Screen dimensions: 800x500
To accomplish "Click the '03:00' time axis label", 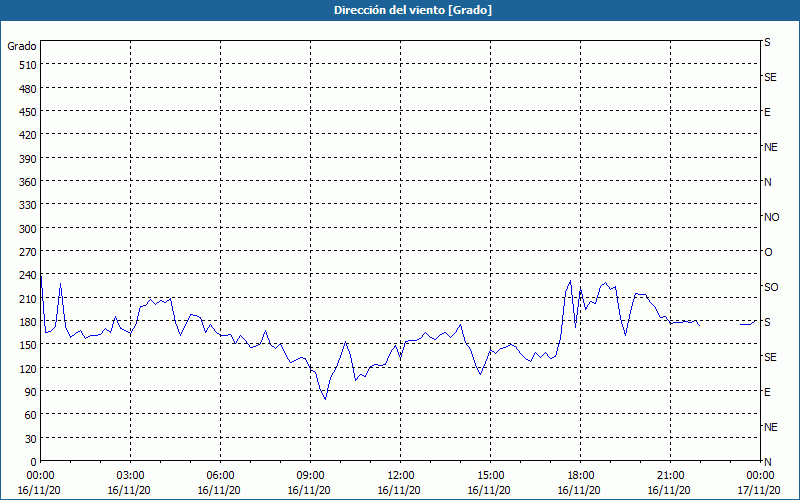I will [131, 476].
